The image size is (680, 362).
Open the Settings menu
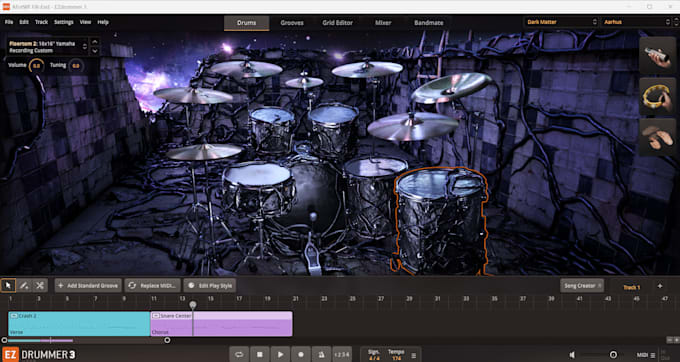[x=64, y=22]
